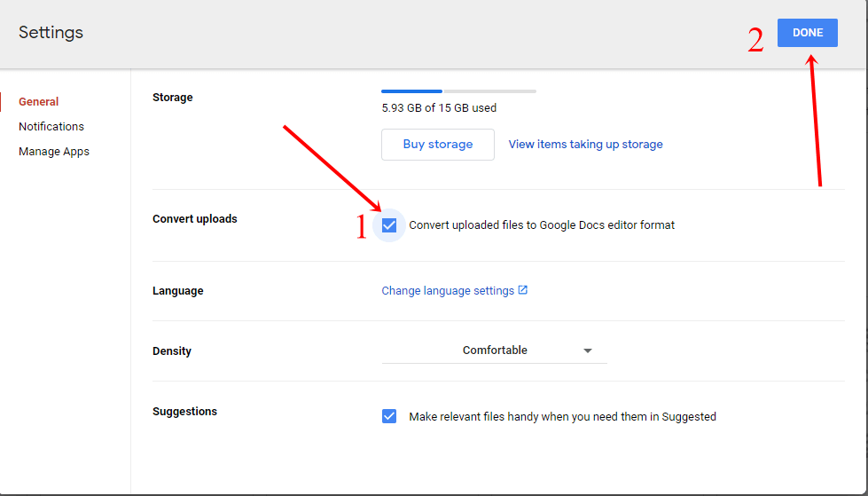Click the Storage section heading
868x496 pixels.
pyautogui.click(x=173, y=98)
